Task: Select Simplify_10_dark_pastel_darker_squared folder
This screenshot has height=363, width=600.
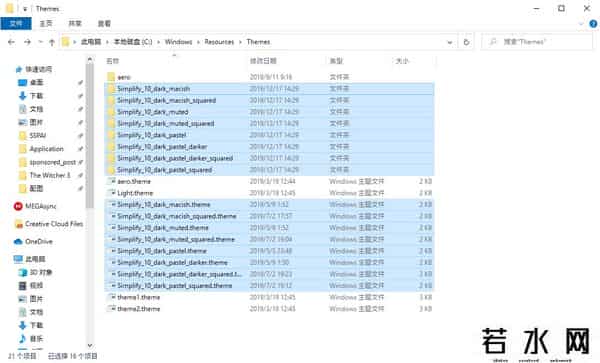Action: (269, 158)
